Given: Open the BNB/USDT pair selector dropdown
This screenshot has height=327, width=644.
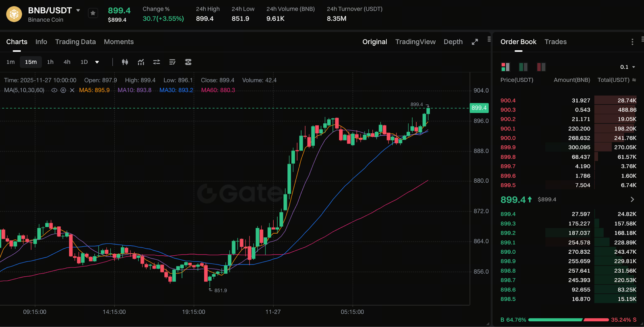Looking at the screenshot, I should [x=78, y=10].
